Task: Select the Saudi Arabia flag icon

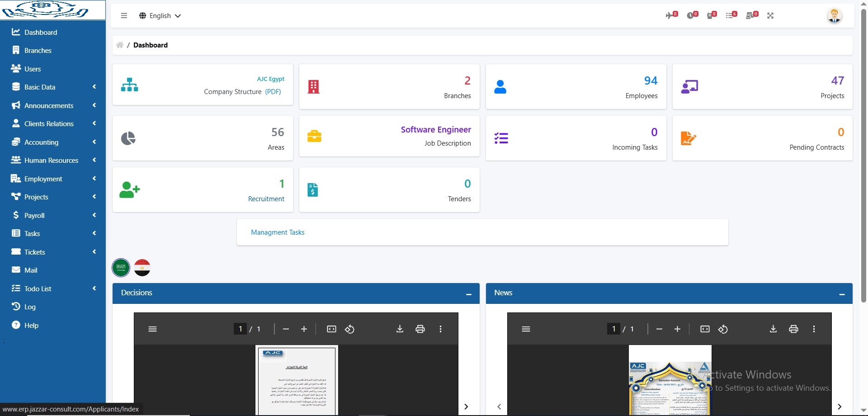Action: (121, 268)
